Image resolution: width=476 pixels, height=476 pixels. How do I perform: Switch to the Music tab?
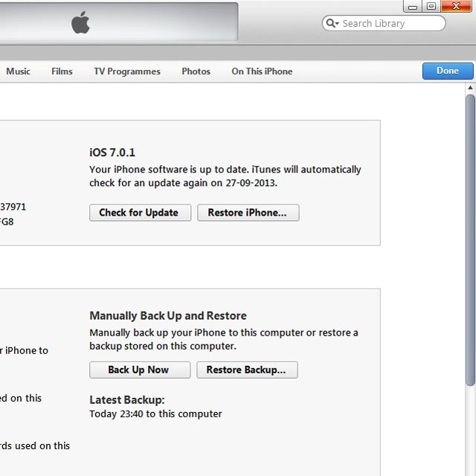tap(19, 71)
